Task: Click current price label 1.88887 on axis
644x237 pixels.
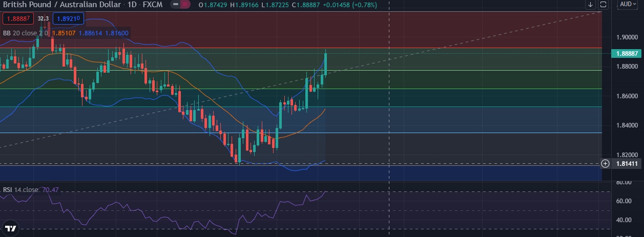Action: click(x=627, y=53)
